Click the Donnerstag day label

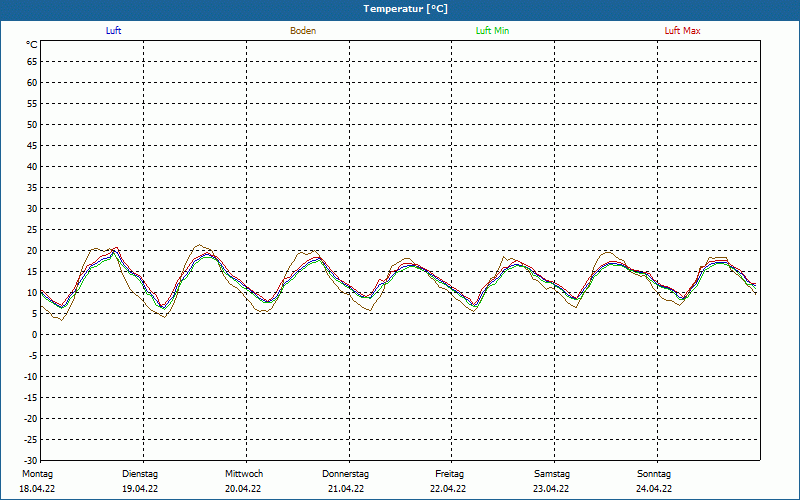pos(345,474)
